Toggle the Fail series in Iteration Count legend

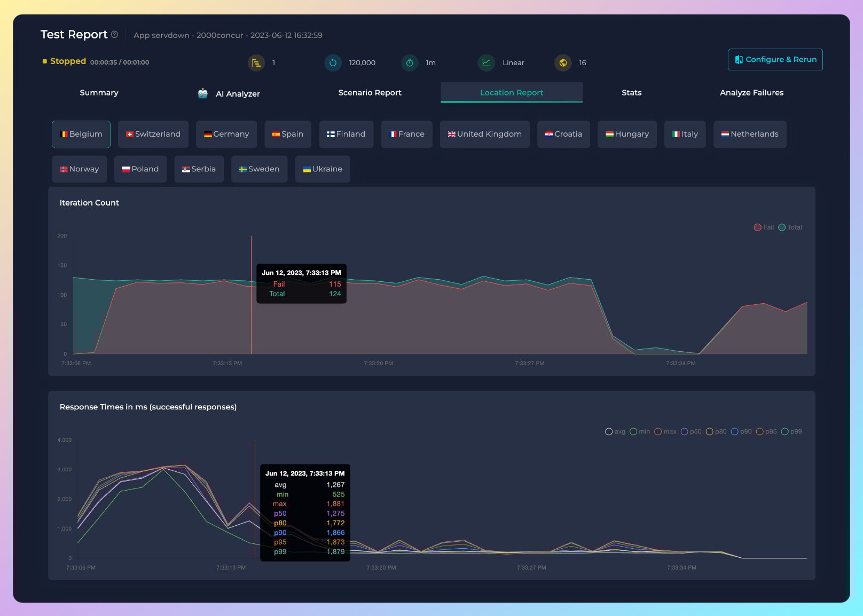click(x=764, y=227)
